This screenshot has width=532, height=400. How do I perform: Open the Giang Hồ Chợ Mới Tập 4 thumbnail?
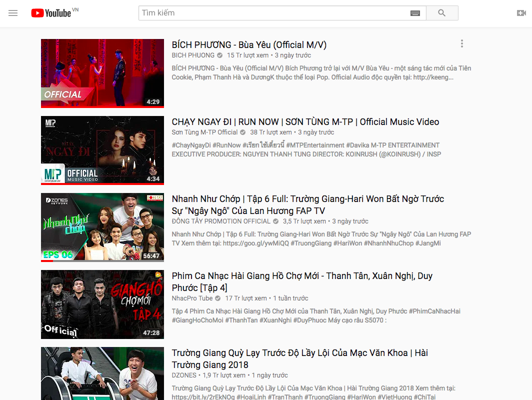(x=102, y=304)
